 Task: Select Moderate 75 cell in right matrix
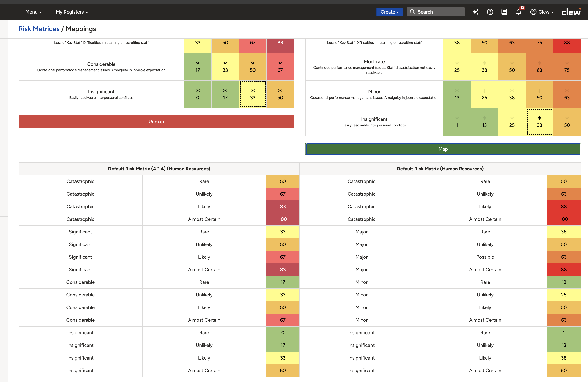point(567,67)
